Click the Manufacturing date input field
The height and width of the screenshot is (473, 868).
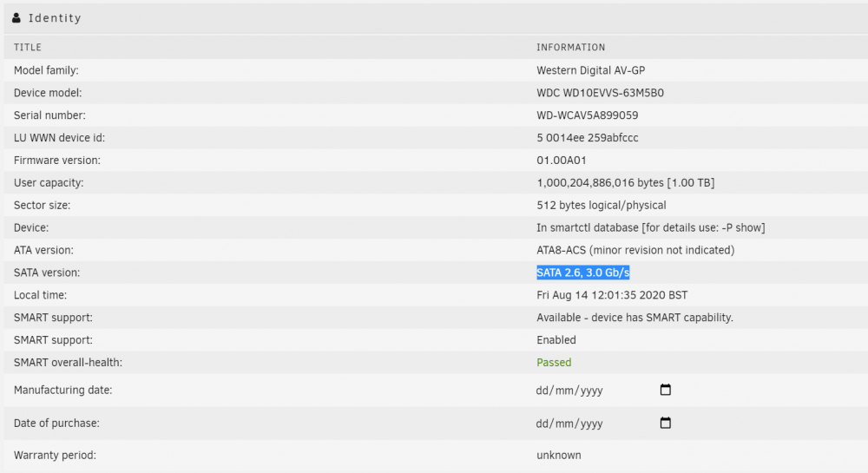(x=604, y=390)
